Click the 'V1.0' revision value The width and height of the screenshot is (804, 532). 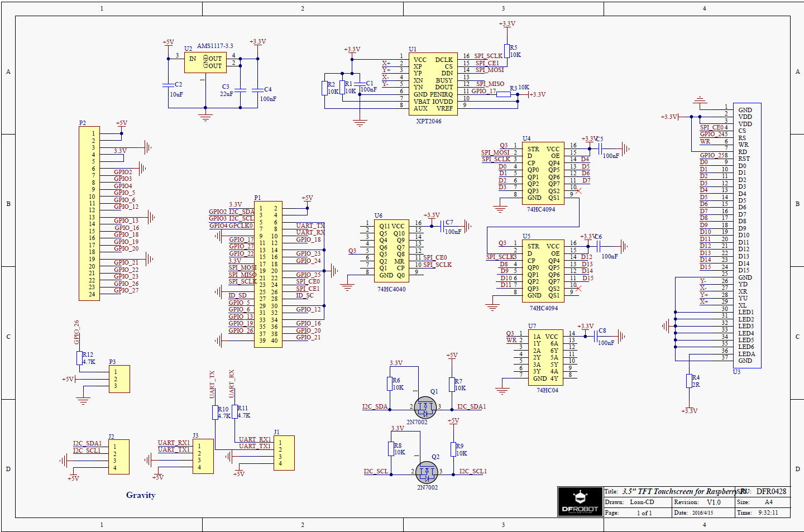point(714,502)
